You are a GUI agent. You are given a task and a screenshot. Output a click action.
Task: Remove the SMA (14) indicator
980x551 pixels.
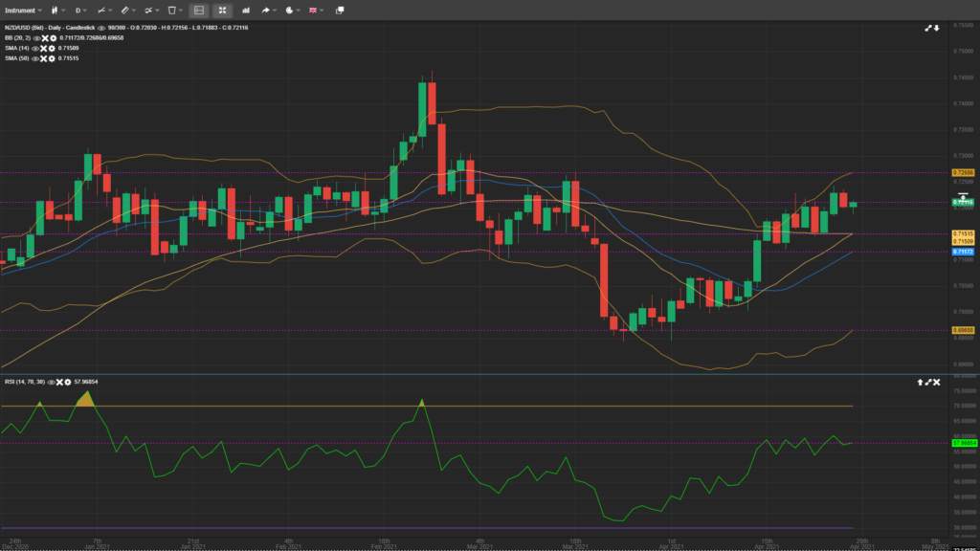(44, 48)
